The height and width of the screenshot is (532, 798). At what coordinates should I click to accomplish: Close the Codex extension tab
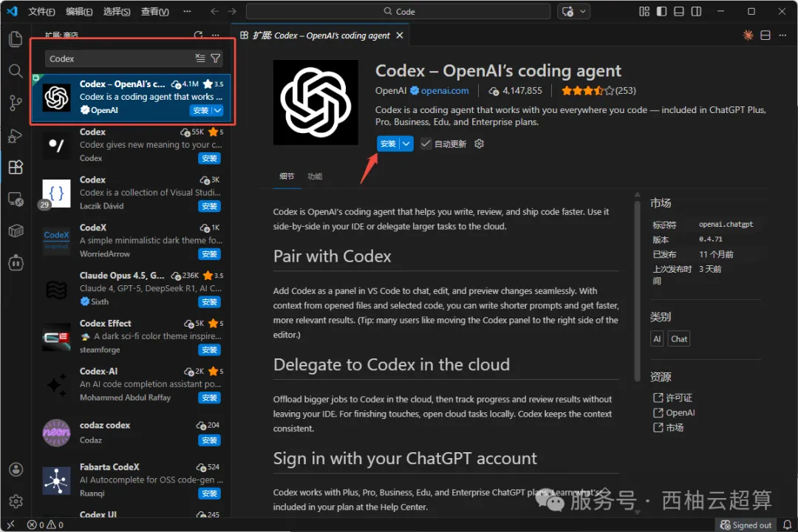click(400, 35)
